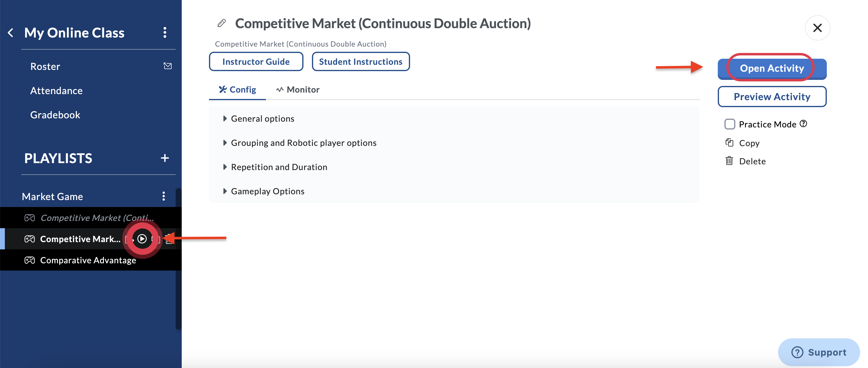Add a new playlist with the plus icon

(165, 158)
